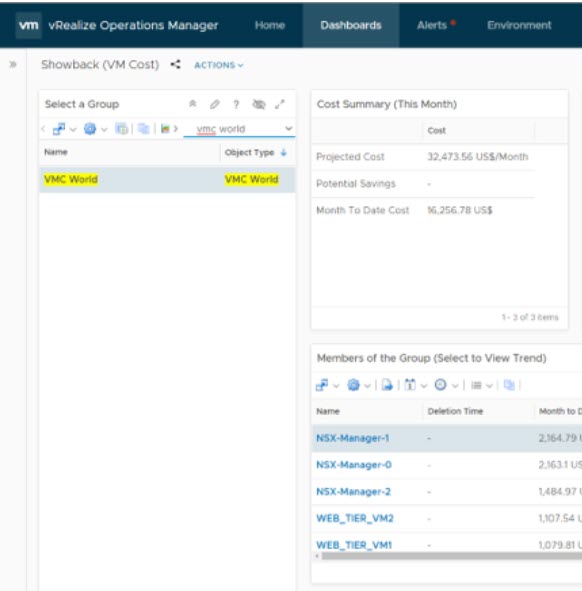Click the horizontal scrollbar in Members list

tap(450, 556)
